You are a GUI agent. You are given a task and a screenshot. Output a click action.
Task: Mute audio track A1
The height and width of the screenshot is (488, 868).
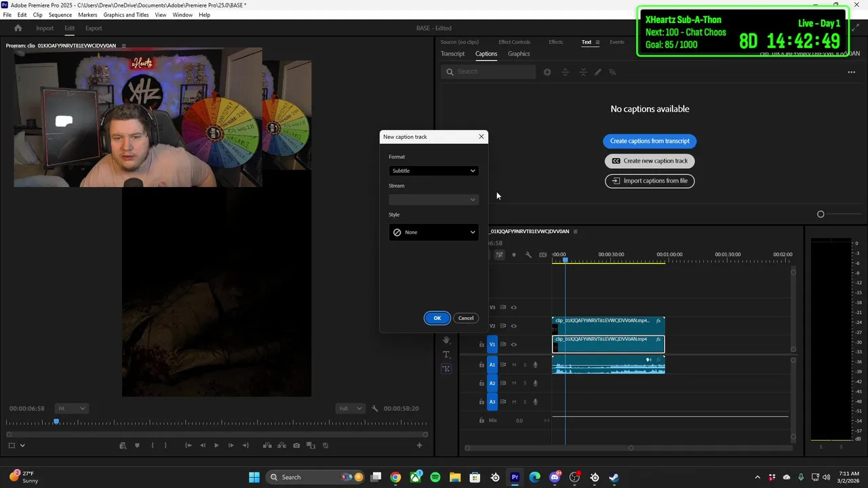point(514,365)
